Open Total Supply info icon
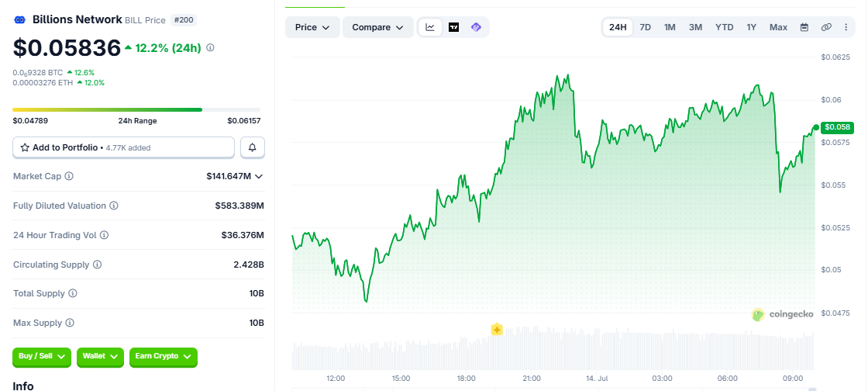The height and width of the screenshot is (391, 868). [x=73, y=293]
